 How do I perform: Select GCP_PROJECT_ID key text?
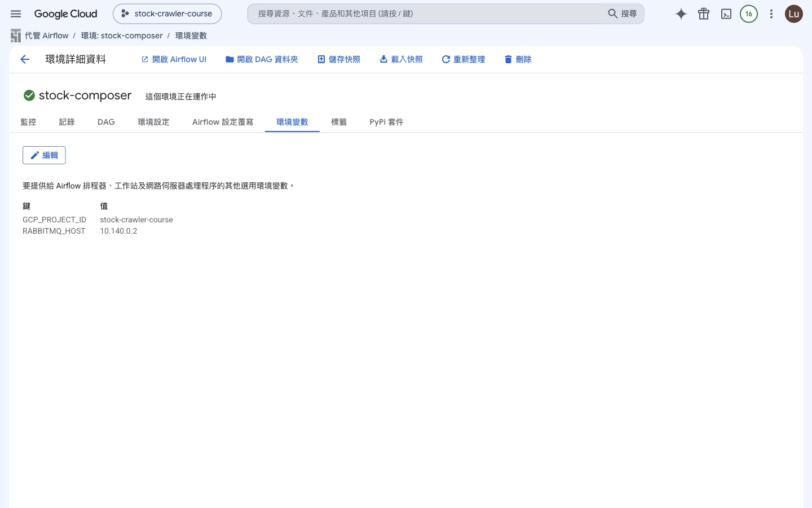click(x=54, y=220)
